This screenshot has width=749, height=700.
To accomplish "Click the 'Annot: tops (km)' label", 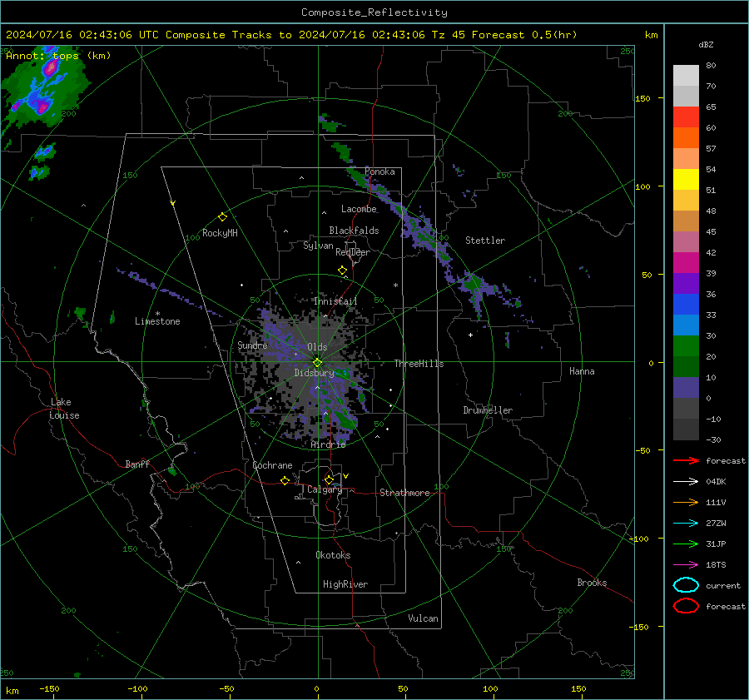I will coord(58,56).
